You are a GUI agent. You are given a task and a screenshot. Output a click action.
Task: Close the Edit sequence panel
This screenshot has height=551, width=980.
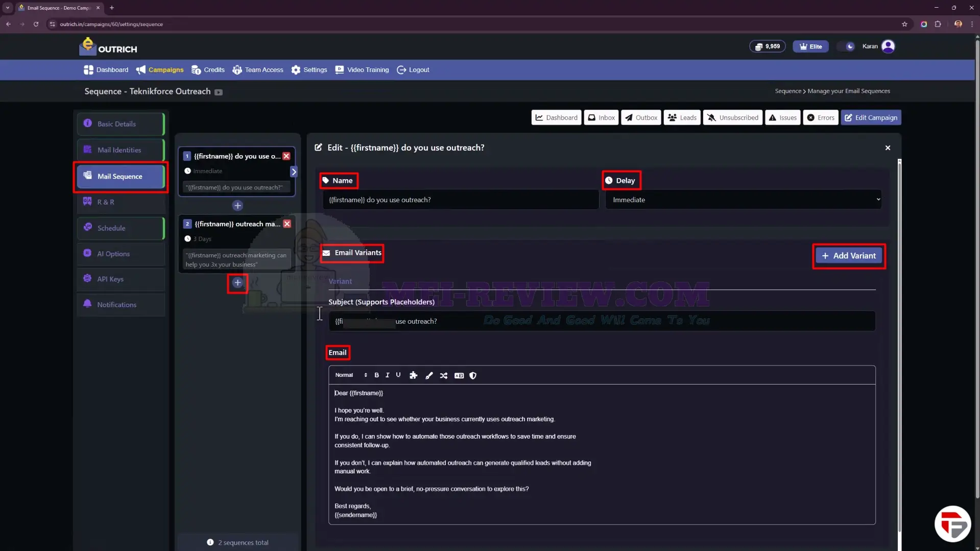(888, 148)
